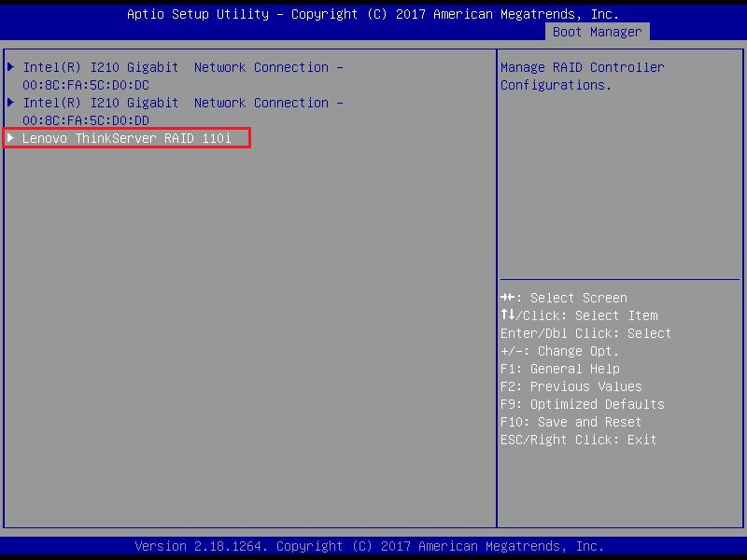747x560 pixels.
Task: Expand arrow beside Intel I210 entry ending D0:DD
Action: tap(11, 103)
